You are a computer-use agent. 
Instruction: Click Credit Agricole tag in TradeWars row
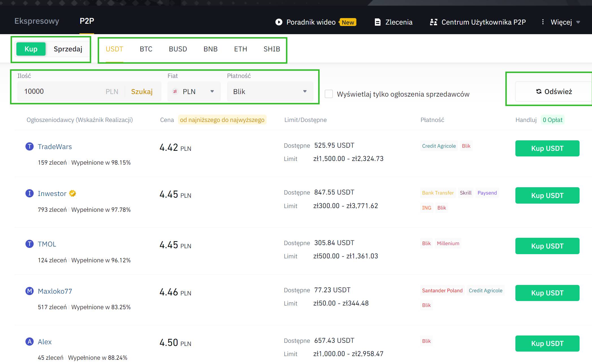tap(439, 146)
